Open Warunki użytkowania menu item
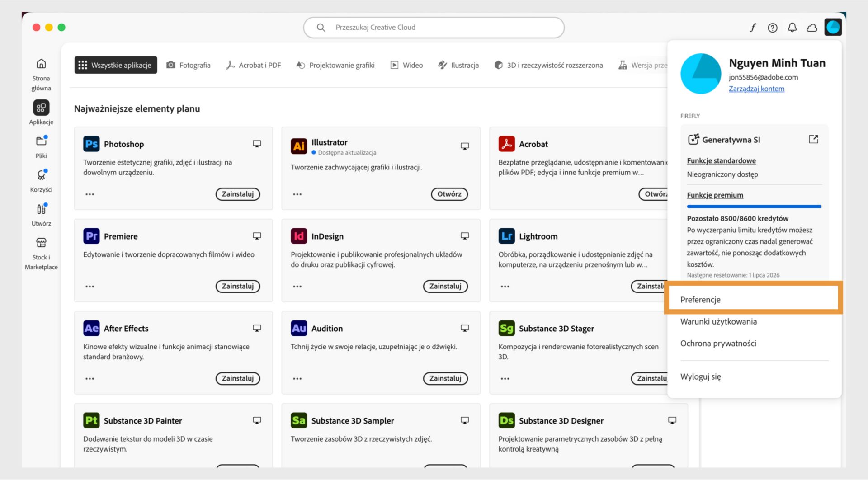The height and width of the screenshot is (480, 868). [718, 321]
